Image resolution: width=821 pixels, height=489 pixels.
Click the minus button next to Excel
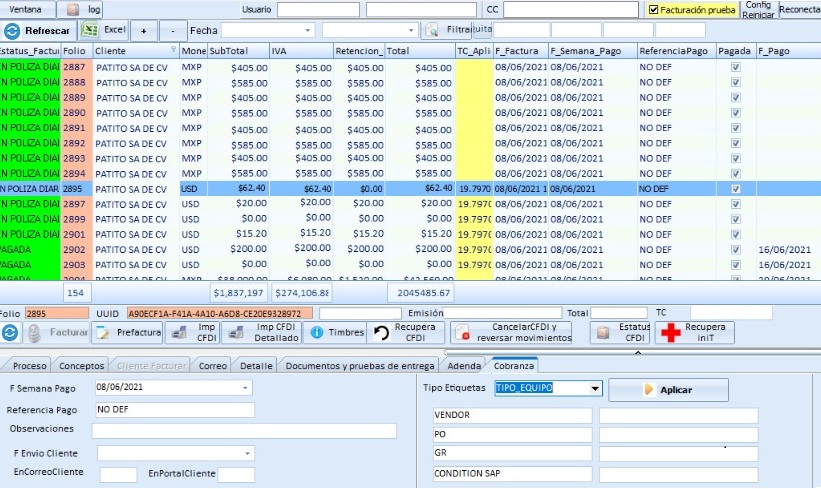coord(173,31)
